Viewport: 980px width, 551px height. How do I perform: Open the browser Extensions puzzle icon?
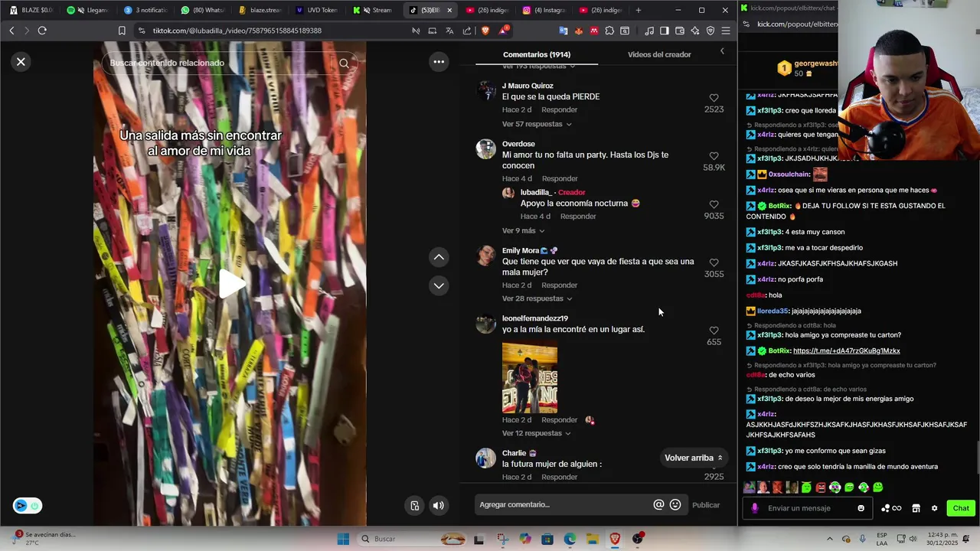click(x=609, y=31)
